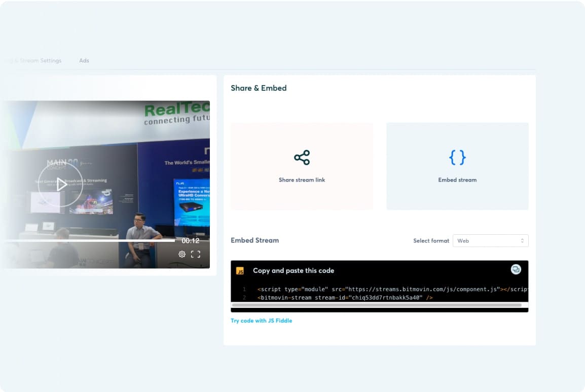Click the script type module code line

tap(392, 290)
